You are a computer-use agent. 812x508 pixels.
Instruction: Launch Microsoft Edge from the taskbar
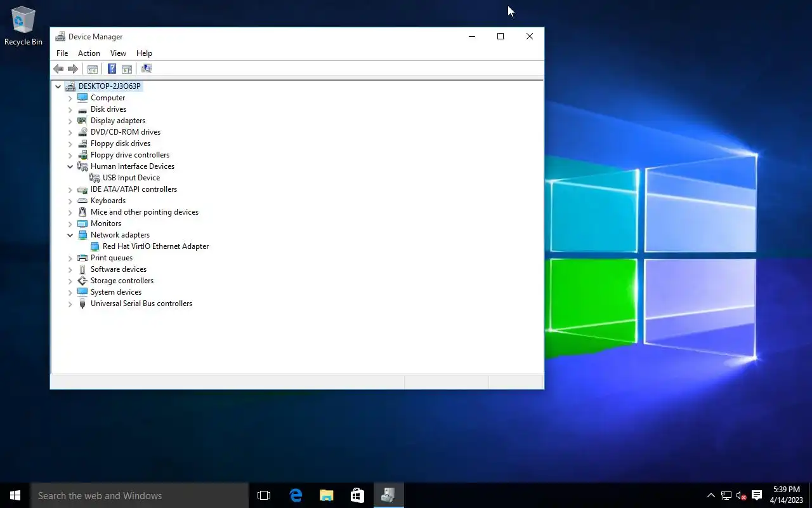click(x=296, y=495)
